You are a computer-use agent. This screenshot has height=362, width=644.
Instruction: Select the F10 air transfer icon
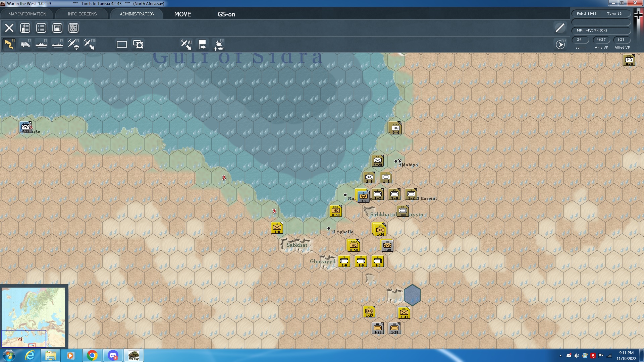89,44
